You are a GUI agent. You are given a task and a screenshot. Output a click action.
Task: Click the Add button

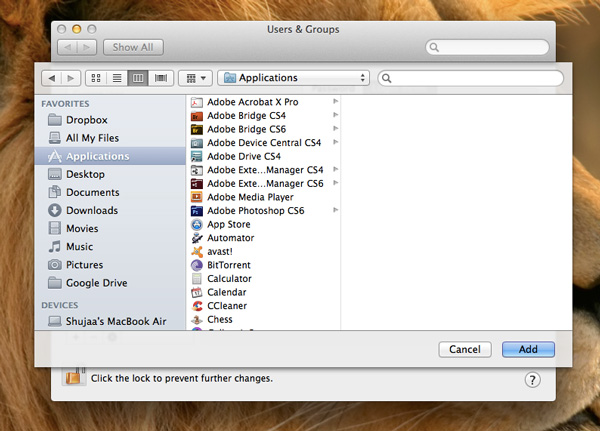(x=528, y=349)
